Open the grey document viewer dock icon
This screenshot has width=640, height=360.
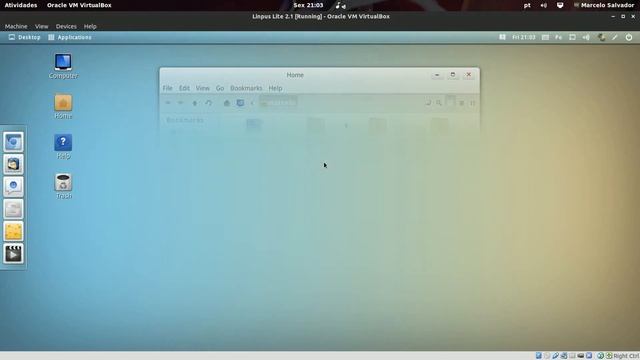click(x=13, y=209)
